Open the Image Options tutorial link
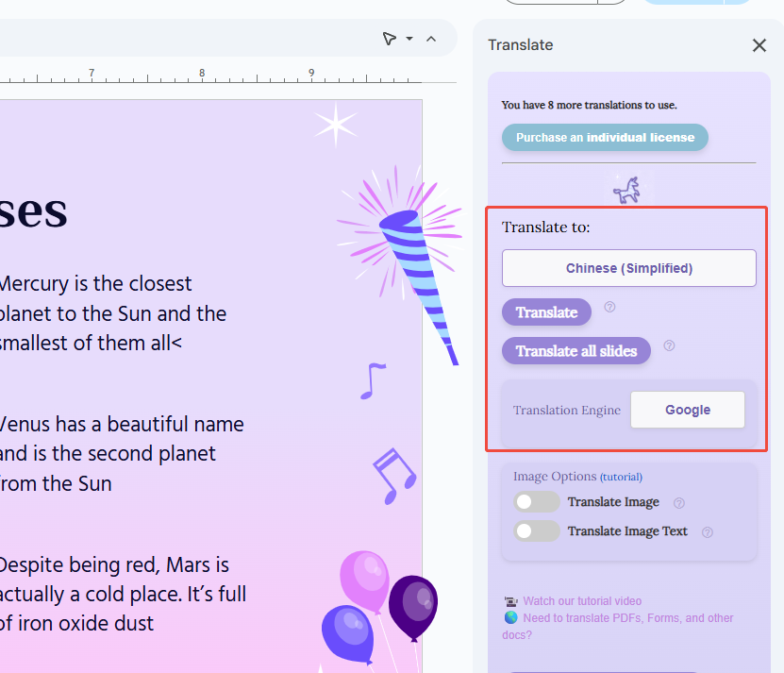Viewport: 784px width, 673px height. 621,478
